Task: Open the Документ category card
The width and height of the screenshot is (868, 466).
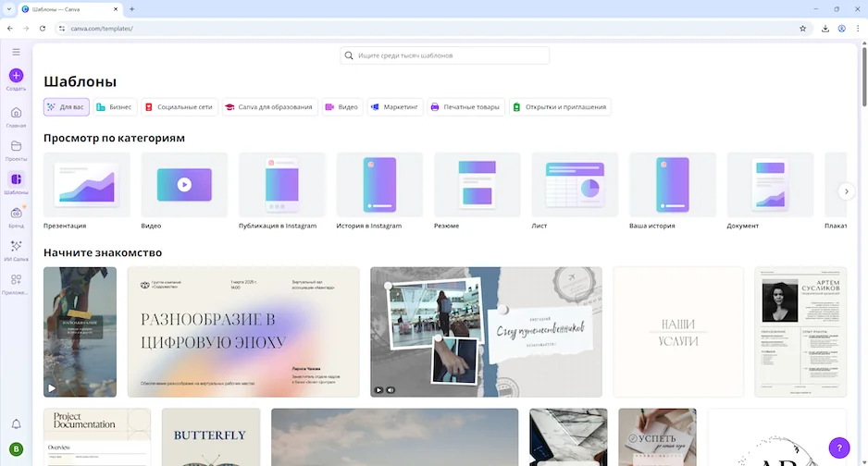Action: pos(770,190)
